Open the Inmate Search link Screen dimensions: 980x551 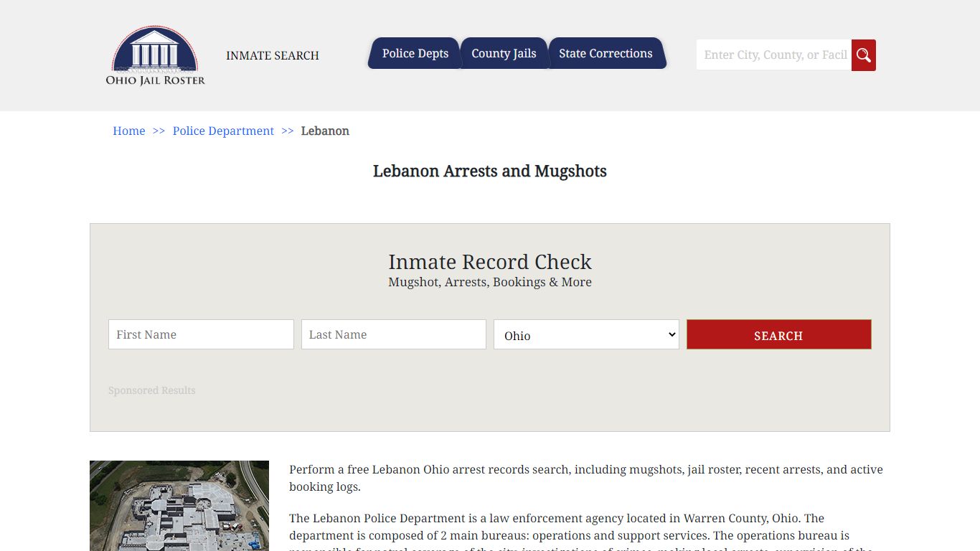pyautogui.click(x=273, y=55)
